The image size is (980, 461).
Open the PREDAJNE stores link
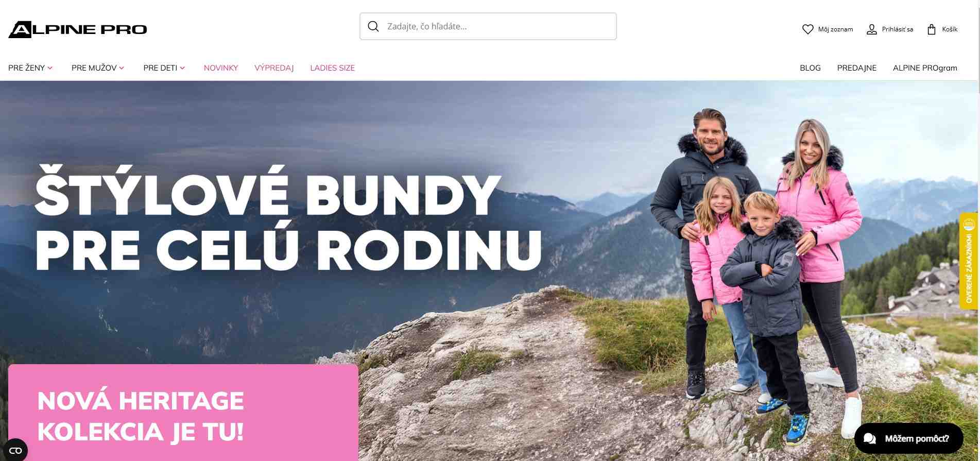tap(857, 68)
